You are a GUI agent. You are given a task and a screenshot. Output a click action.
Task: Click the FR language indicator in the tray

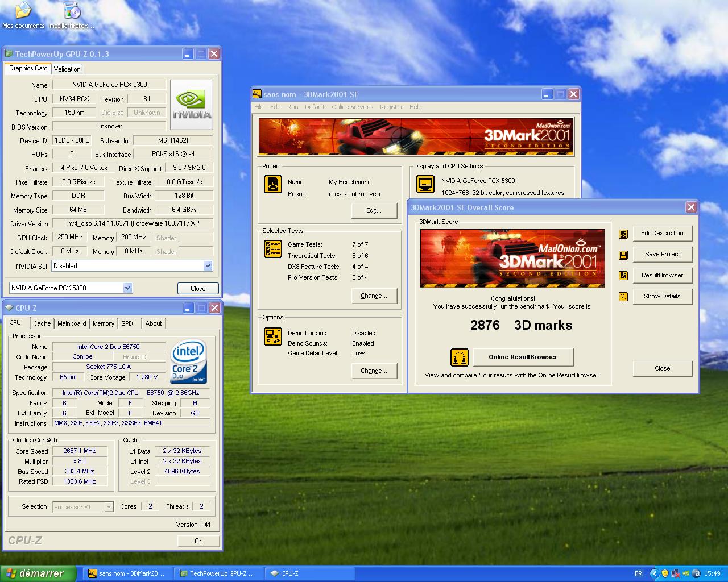coord(638,573)
